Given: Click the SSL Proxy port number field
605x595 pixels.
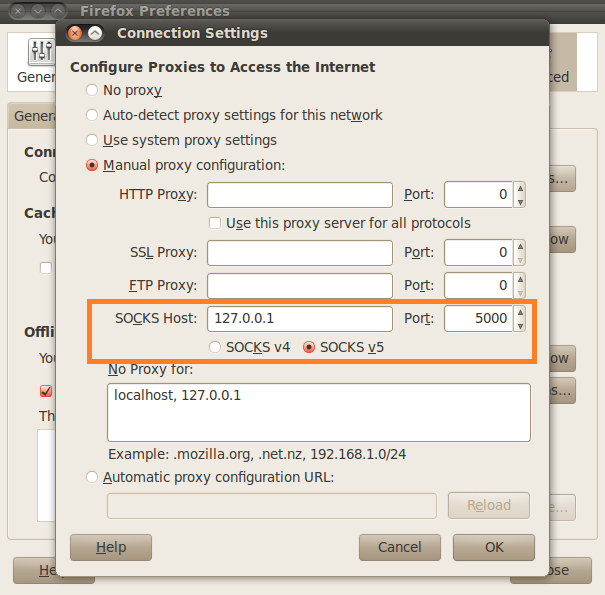Looking at the screenshot, I should click(478, 252).
